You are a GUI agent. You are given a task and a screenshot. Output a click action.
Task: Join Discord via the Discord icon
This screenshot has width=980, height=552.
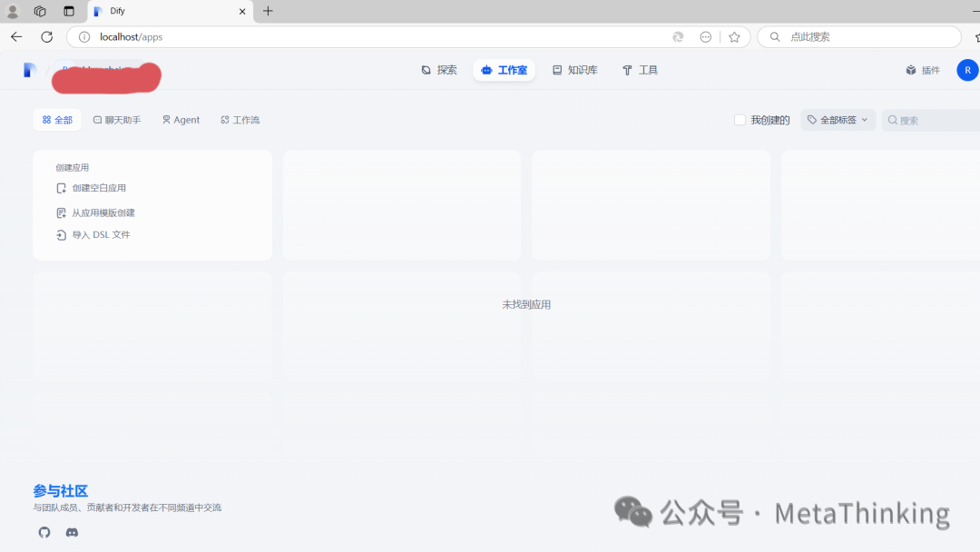click(x=72, y=532)
